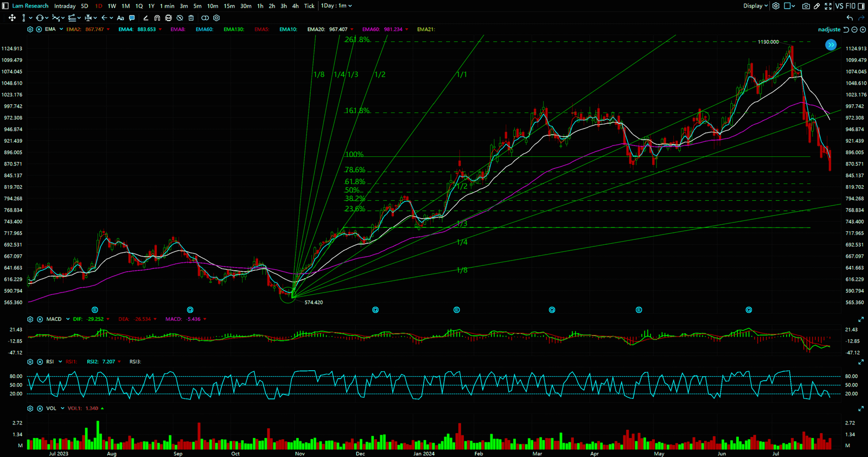Select the text annotation (Aa) tool
This screenshot has height=457, width=868.
coord(120,18)
